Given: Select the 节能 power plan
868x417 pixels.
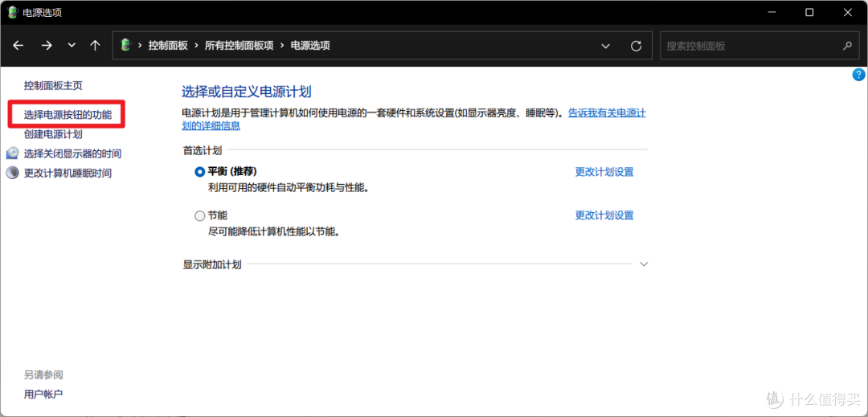Looking at the screenshot, I should [x=199, y=215].
